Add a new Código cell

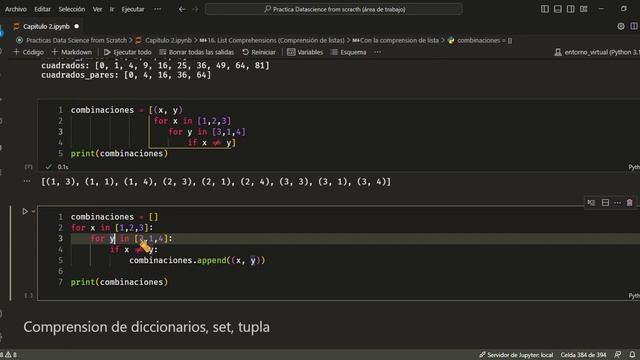(29, 52)
